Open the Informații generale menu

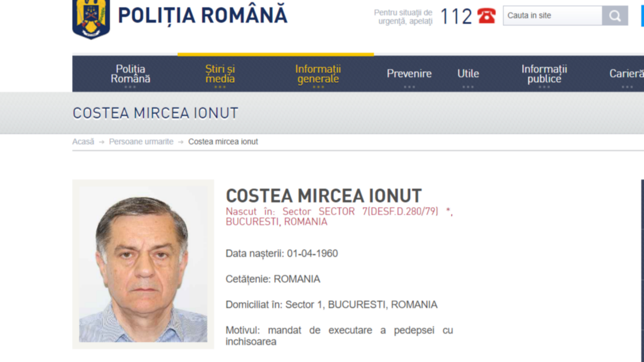[x=318, y=74]
